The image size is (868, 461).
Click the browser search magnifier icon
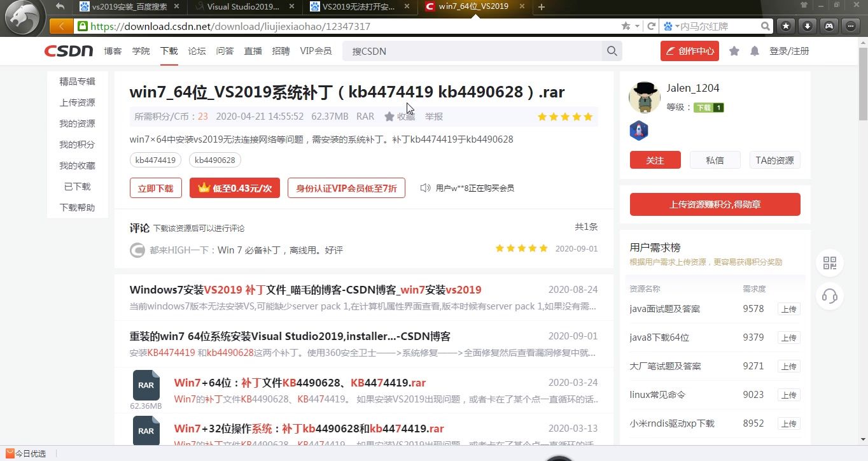click(766, 26)
